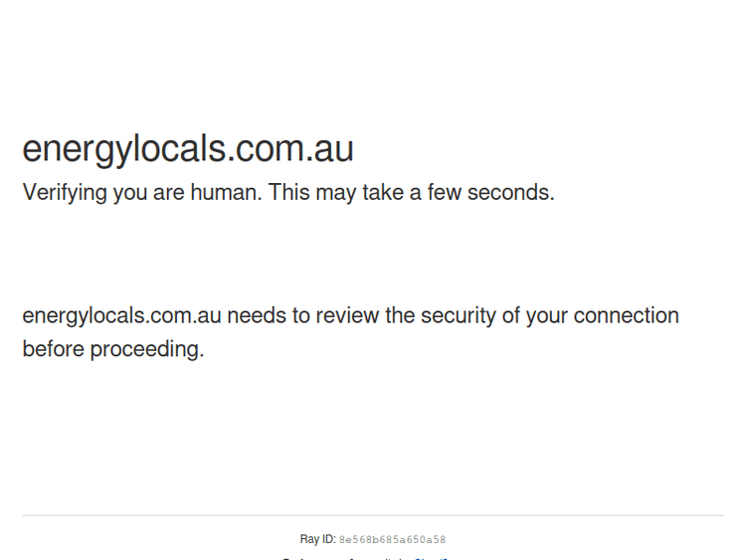This screenshot has width=746, height=560.
Task: Click the horizontal divider above the footer
Action: point(373,515)
